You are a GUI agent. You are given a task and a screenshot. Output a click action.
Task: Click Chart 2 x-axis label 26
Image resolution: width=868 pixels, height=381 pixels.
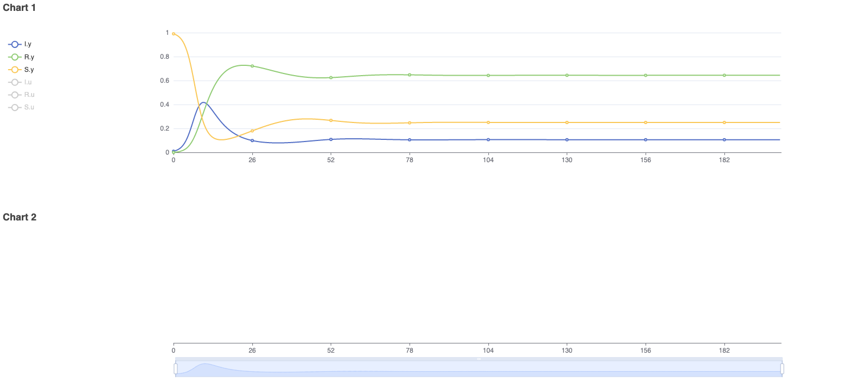click(252, 351)
